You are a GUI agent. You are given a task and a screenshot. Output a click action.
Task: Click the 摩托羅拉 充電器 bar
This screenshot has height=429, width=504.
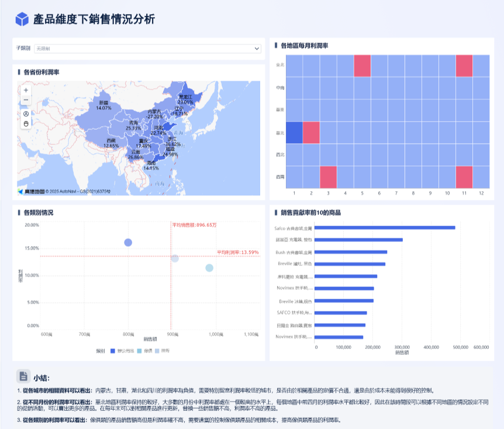tap(346, 276)
